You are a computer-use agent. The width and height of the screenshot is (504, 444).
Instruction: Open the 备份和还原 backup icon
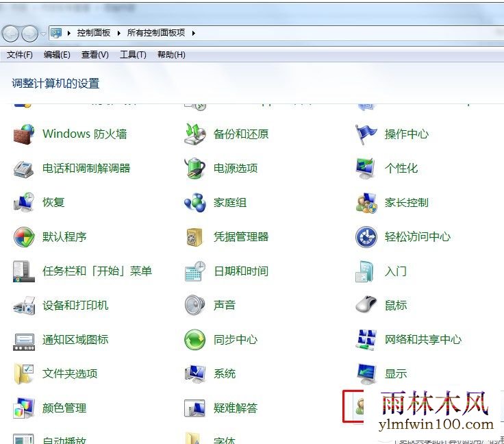pos(194,134)
